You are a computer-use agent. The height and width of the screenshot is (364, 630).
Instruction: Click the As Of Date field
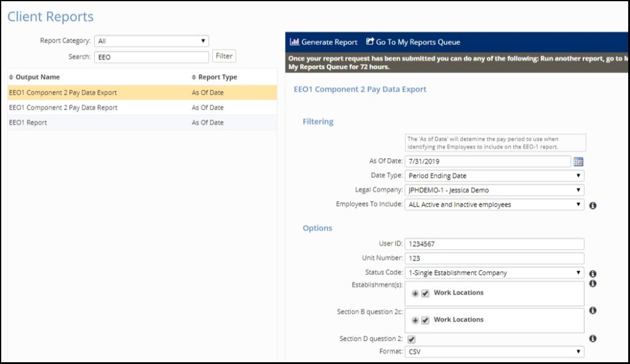pos(488,161)
